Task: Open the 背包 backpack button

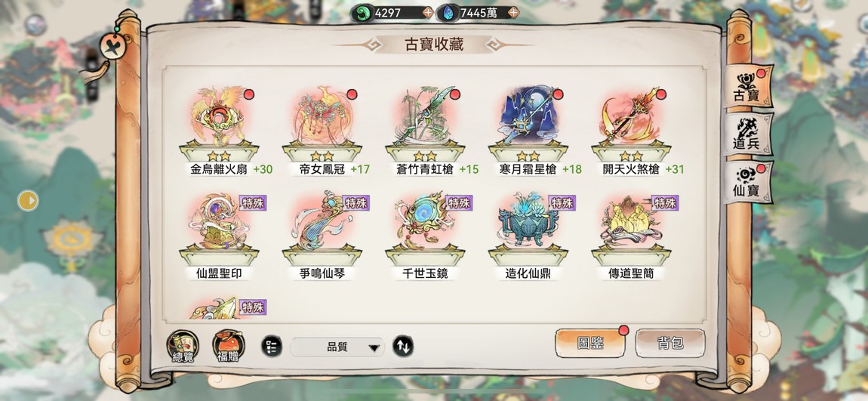Action: point(669,344)
